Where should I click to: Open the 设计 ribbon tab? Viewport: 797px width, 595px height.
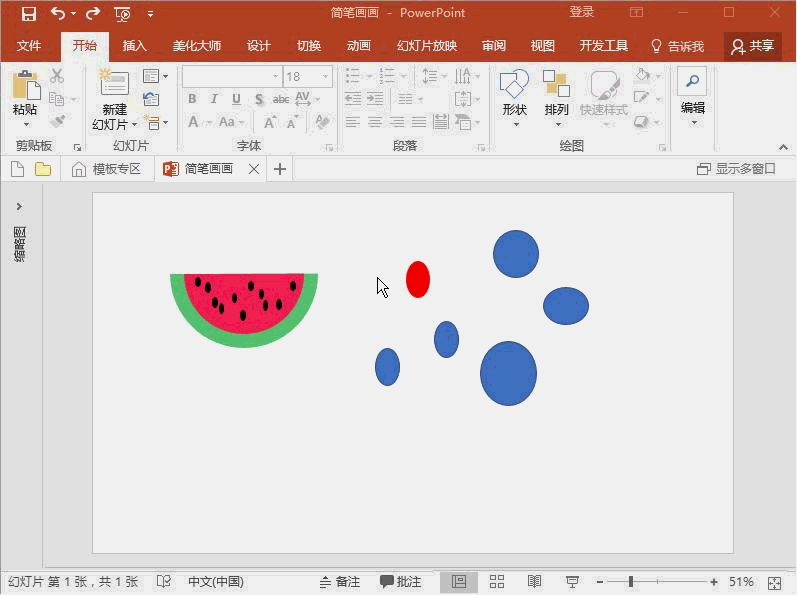tap(258, 46)
